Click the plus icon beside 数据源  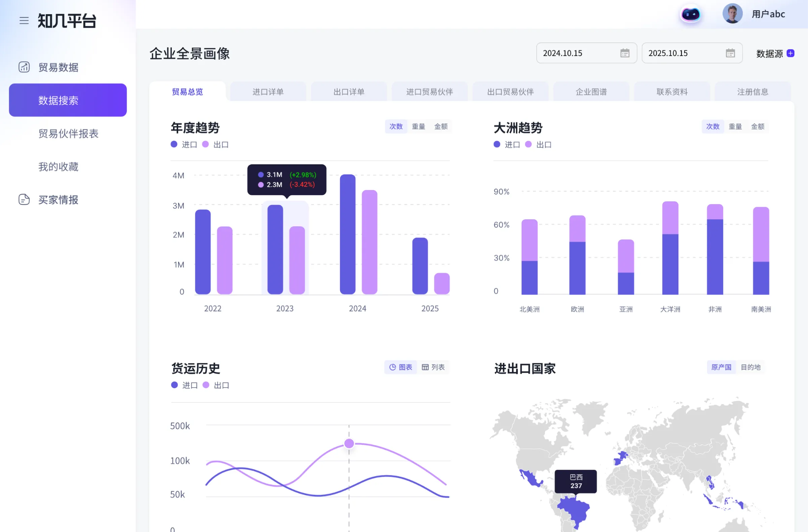(x=790, y=53)
